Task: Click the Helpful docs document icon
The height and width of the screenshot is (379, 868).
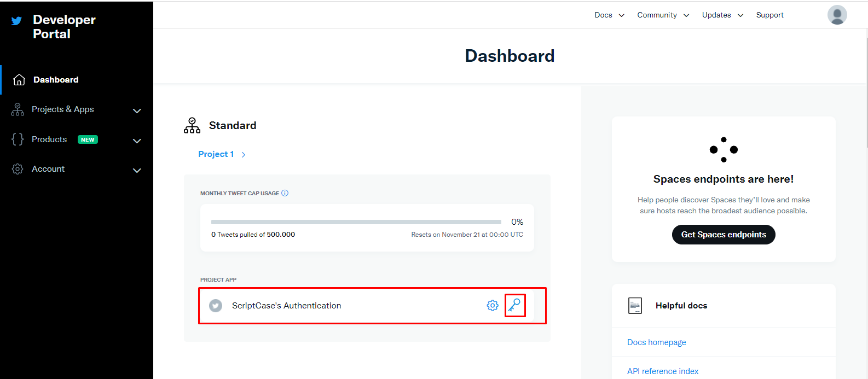Action: (x=635, y=306)
